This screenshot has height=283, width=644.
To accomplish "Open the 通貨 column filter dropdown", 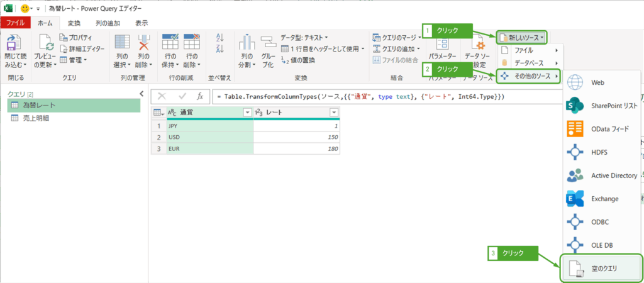I will (x=247, y=112).
